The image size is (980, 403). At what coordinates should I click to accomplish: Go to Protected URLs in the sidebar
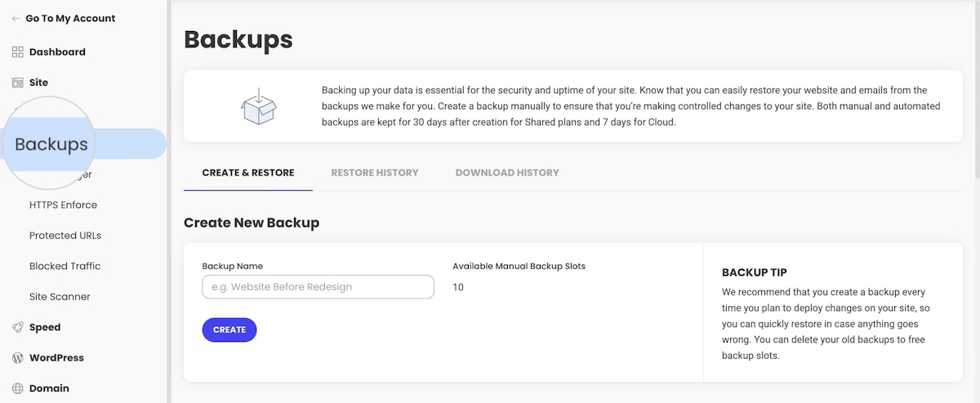[65, 236]
